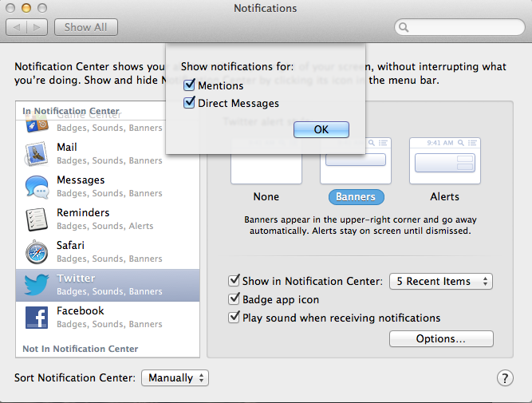Confirm the dialog with OK
This screenshot has height=403, width=532.
click(321, 130)
